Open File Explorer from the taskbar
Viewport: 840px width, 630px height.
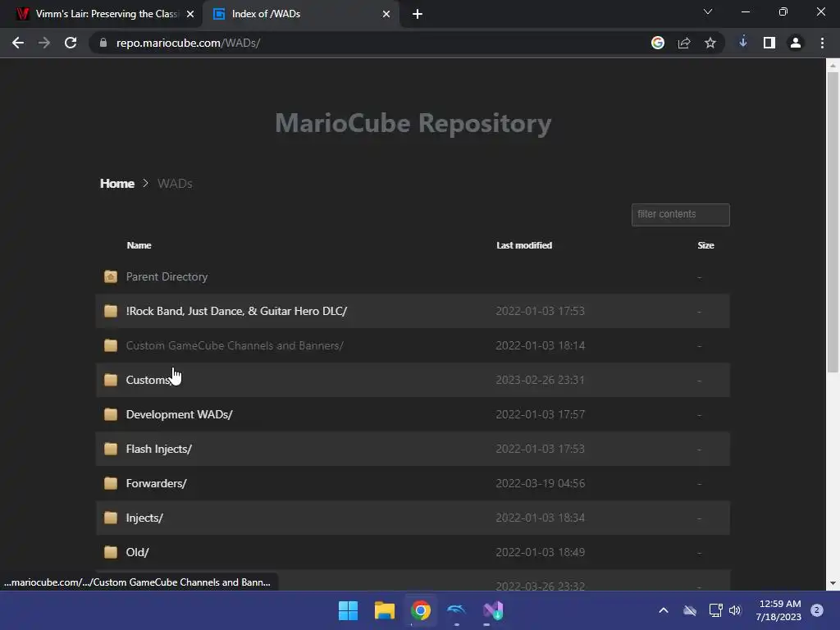tap(385, 610)
